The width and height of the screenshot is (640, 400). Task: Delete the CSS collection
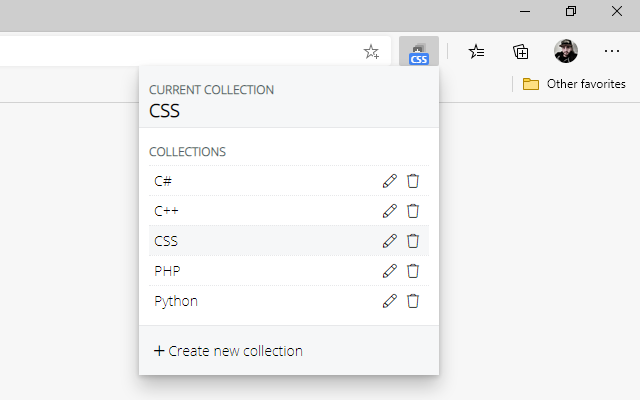click(x=413, y=241)
